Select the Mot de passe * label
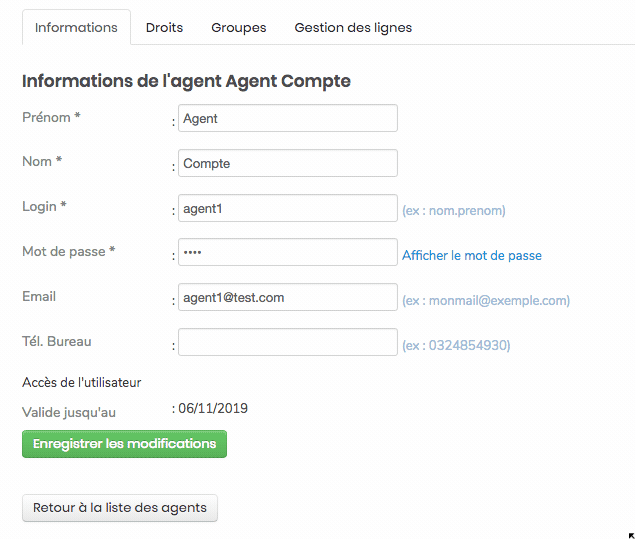The width and height of the screenshot is (635, 539). [69, 251]
